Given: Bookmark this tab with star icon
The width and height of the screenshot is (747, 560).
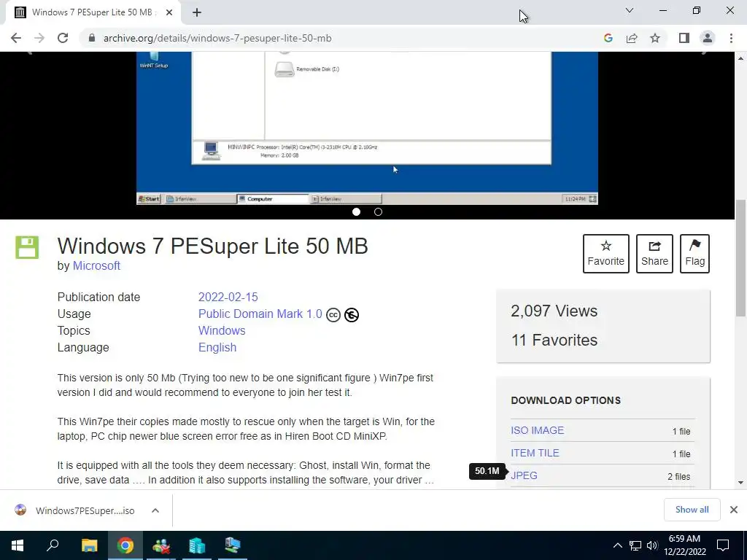Looking at the screenshot, I should pyautogui.click(x=655, y=38).
